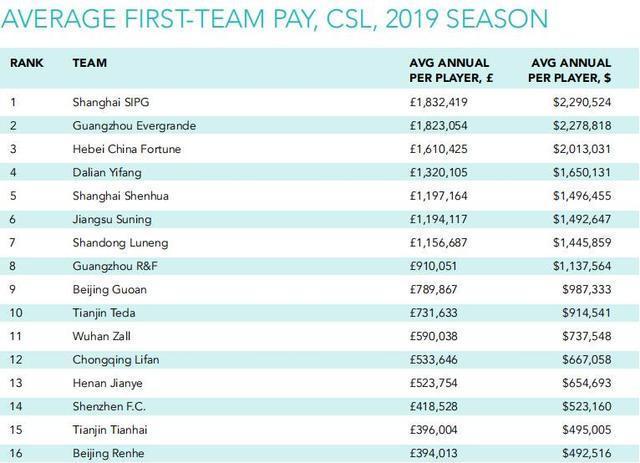Click the Tianjin Teda team cell
The height and width of the screenshot is (463, 640).
pos(104,313)
